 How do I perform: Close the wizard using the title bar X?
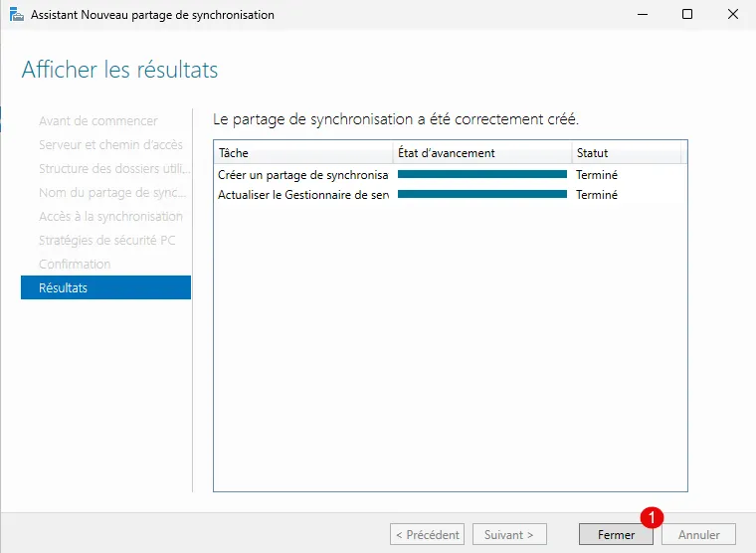tap(732, 15)
